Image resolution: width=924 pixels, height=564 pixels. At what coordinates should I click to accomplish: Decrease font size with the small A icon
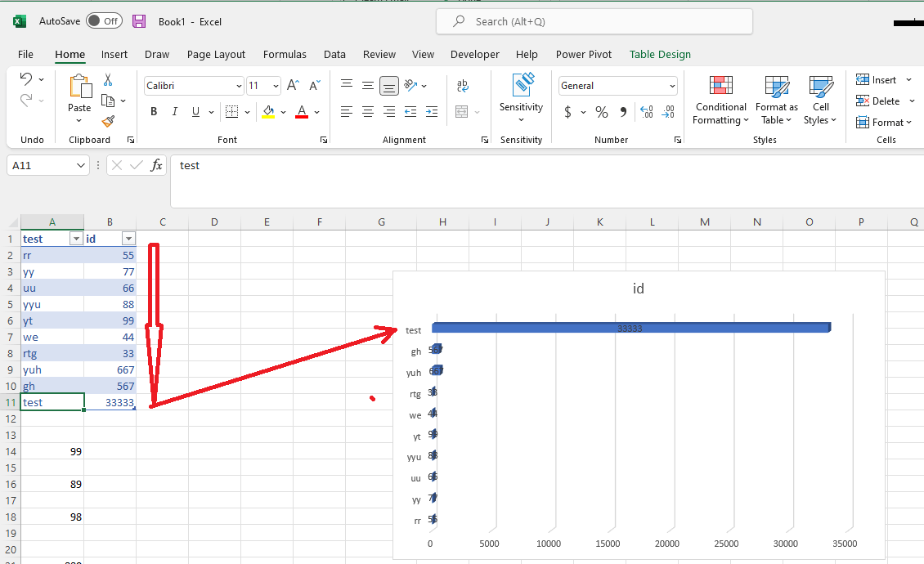point(316,86)
